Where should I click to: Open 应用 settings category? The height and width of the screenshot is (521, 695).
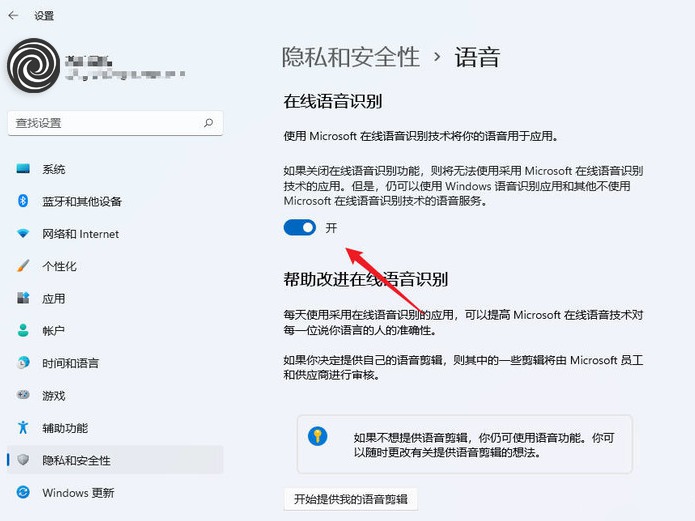tap(115, 298)
